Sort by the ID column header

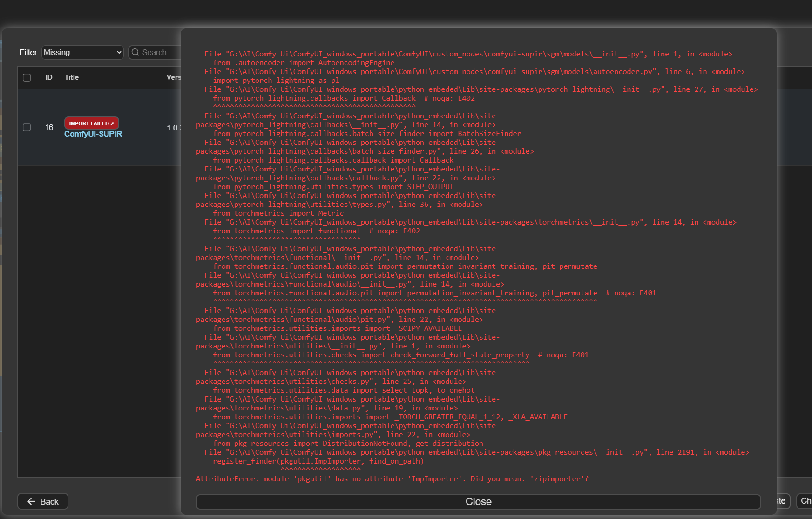click(48, 77)
